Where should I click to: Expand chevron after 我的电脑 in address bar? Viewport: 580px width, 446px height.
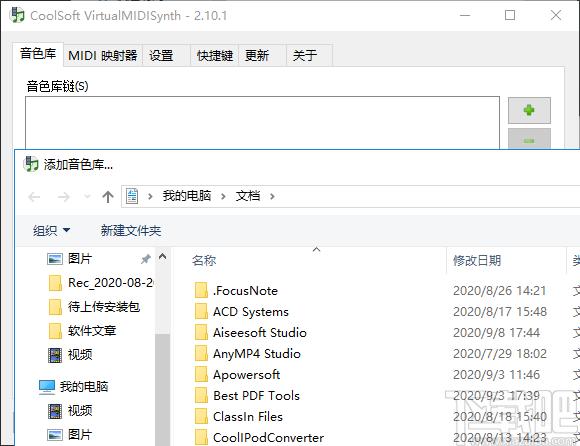[223, 196]
